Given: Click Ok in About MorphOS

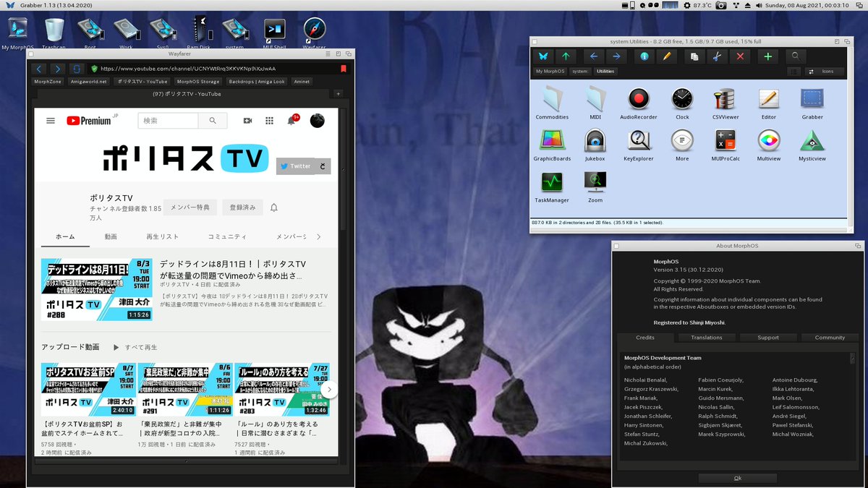Looking at the screenshot, I should coord(737,478).
